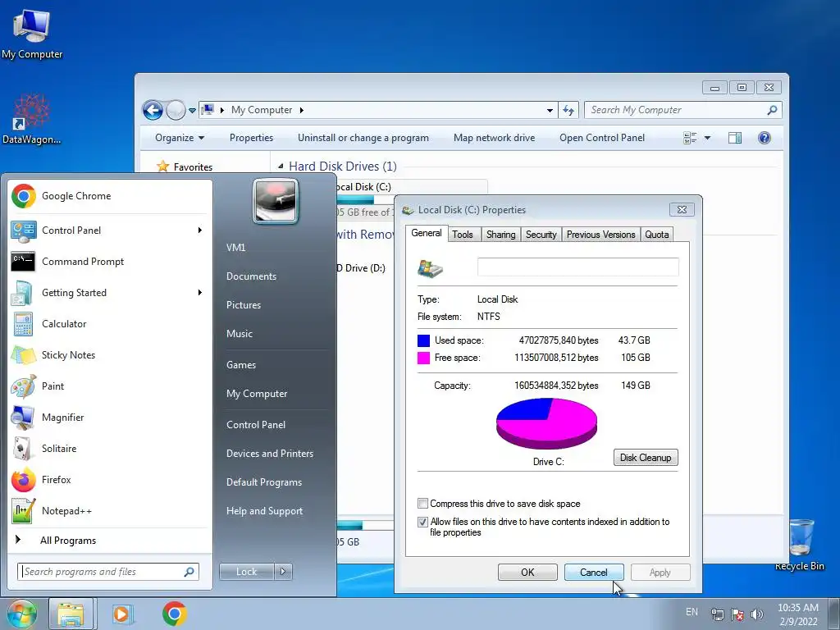Open Magnifier from Start menu
Screen dimensions: 840x630
click(110, 418)
